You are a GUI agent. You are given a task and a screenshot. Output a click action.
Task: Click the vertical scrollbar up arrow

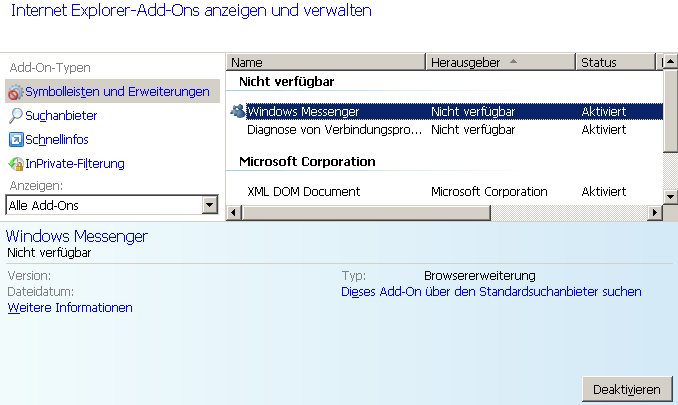[670, 61]
